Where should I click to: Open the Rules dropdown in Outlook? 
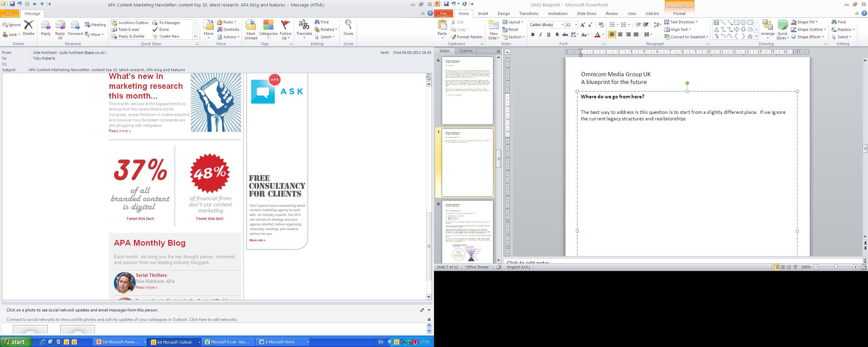point(227,22)
